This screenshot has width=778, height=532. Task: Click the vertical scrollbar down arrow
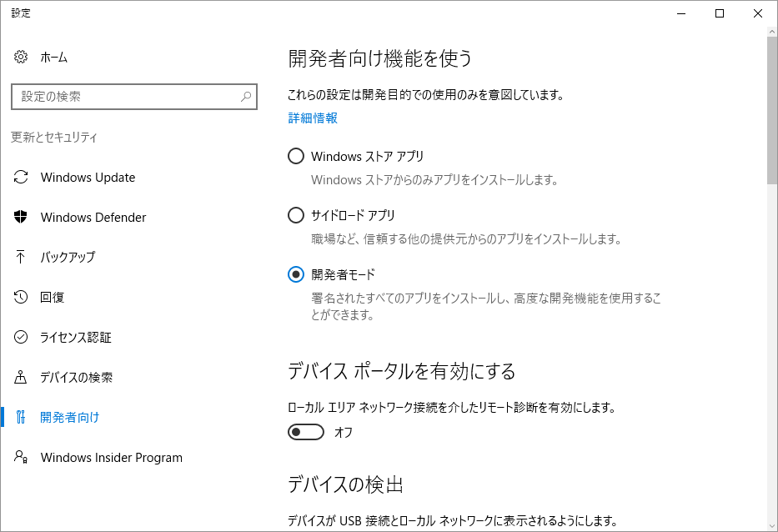click(x=772, y=526)
